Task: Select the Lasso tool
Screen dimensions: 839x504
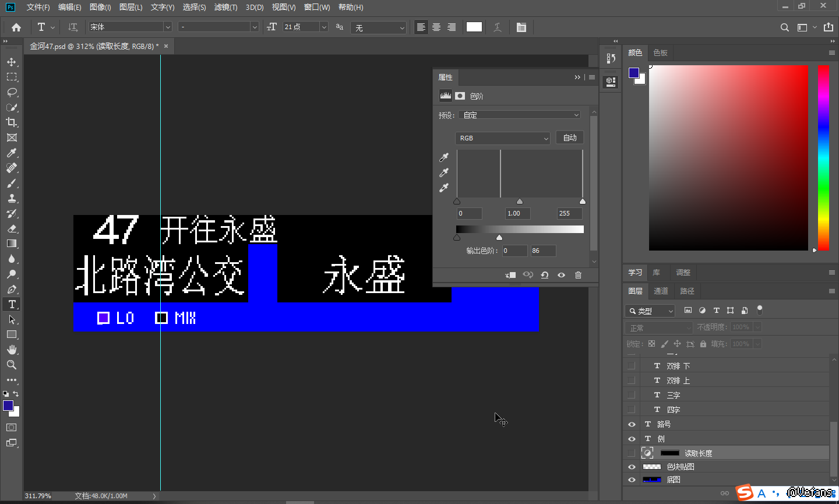Action: point(12,93)
